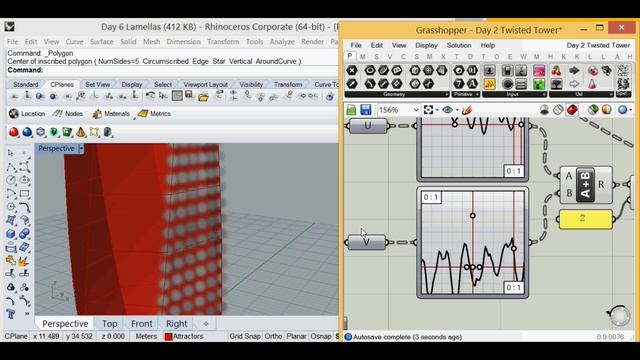Switch to the Right viewport tab
The image size is (640, 360).
click(176, 324)
